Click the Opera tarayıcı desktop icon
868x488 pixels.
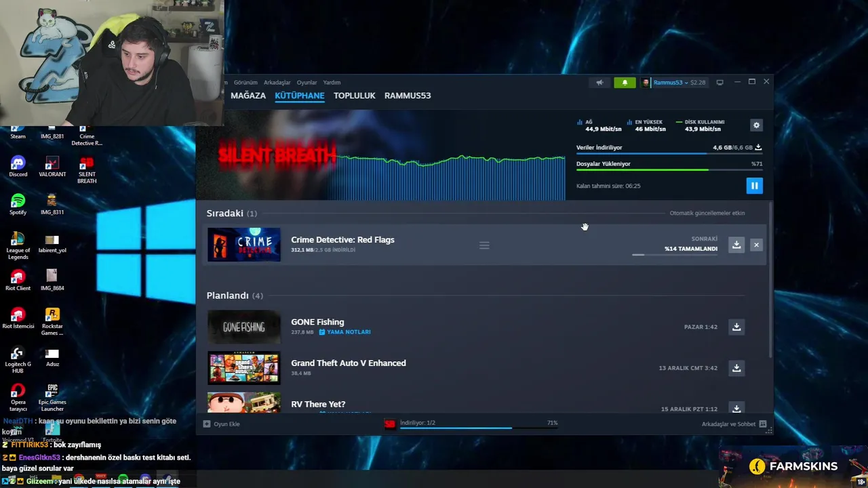18,398
